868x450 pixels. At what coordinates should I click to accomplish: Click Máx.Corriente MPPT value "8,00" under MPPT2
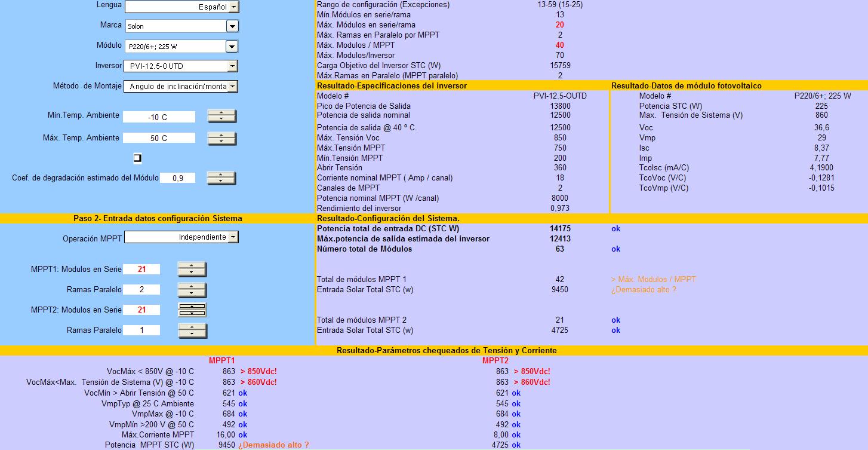(x=501, y=435)
